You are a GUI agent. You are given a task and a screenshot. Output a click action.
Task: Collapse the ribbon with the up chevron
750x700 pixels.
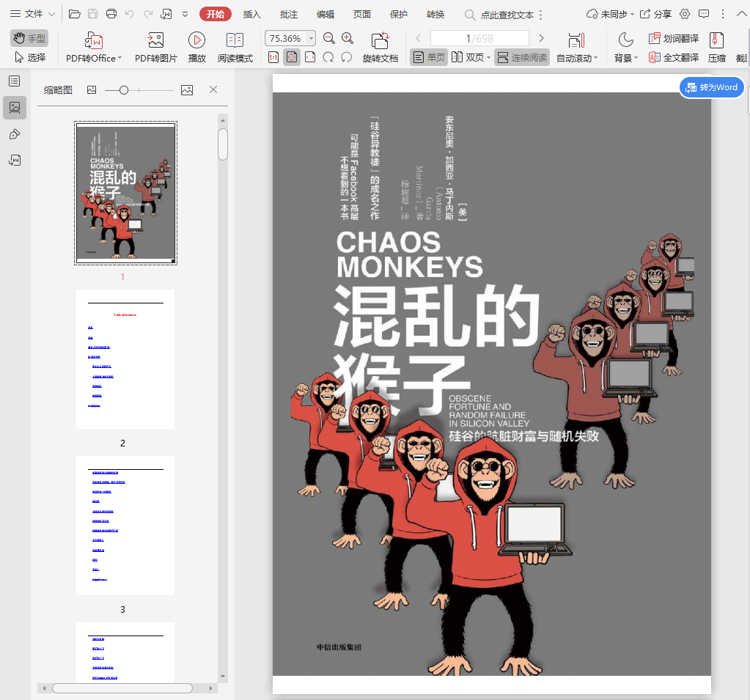(x=741, y=14)
